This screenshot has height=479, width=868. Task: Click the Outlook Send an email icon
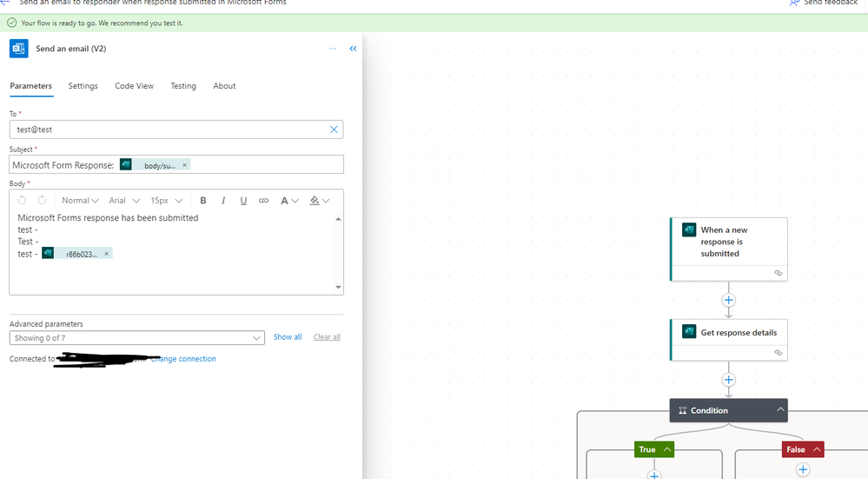(x=19, y=49)
